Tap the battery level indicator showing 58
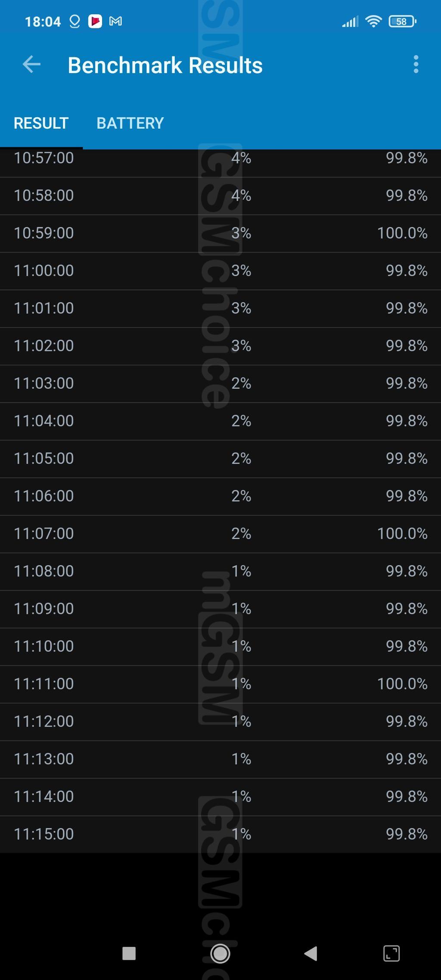 (x=402, y=21)
